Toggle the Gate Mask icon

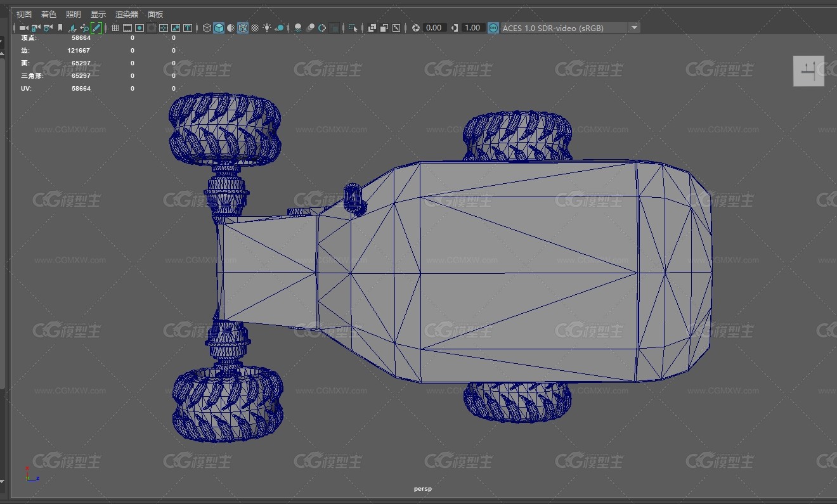151,28
